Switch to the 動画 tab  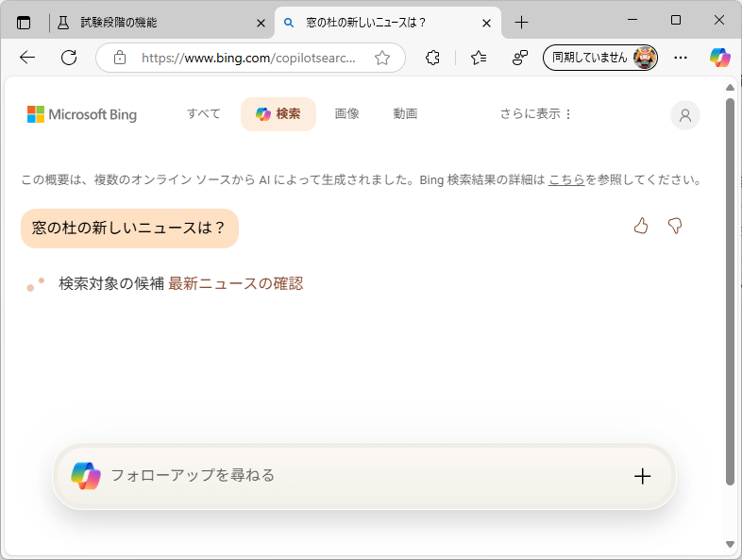click(x=405, y=114)
